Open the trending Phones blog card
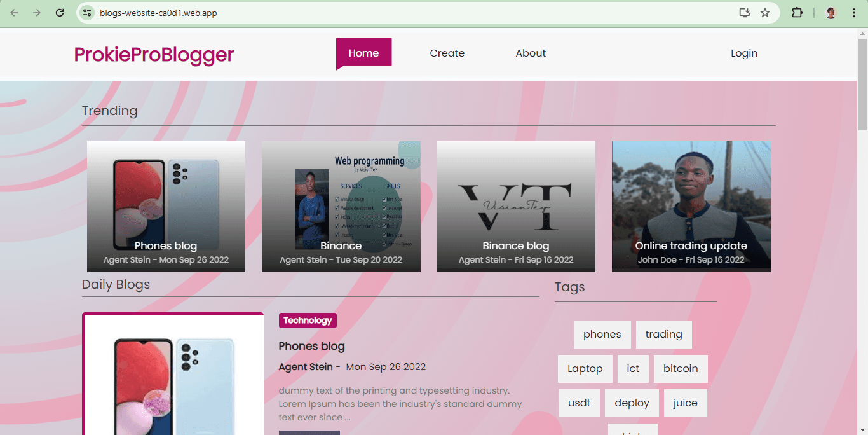Screen dimensions: 868x435 166,207
